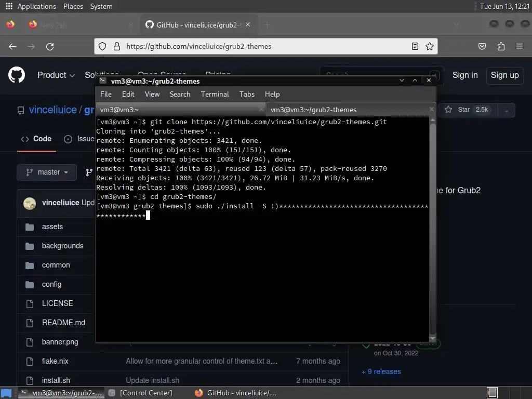Open the backgrounds folder link
This screenshot has width=532, height=399.
point(63,246)
